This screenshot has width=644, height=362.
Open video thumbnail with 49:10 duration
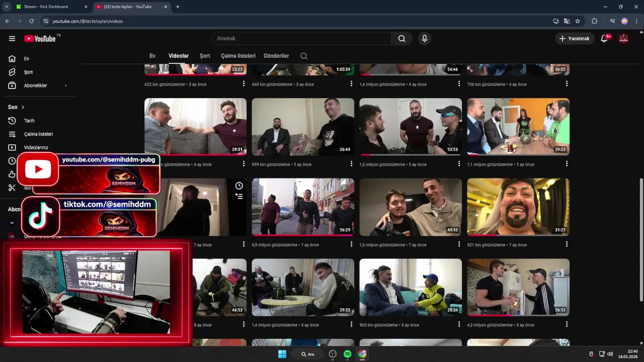point(411,207)
